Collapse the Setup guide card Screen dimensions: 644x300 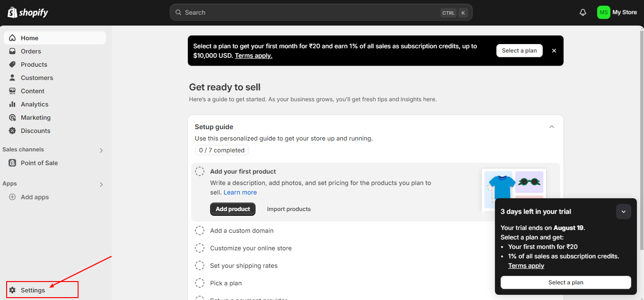[x=551, y=127]
